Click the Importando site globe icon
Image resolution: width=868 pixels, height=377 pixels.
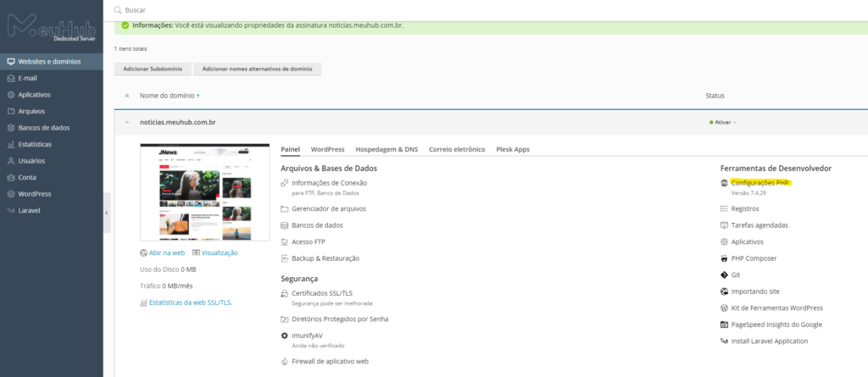724,291
